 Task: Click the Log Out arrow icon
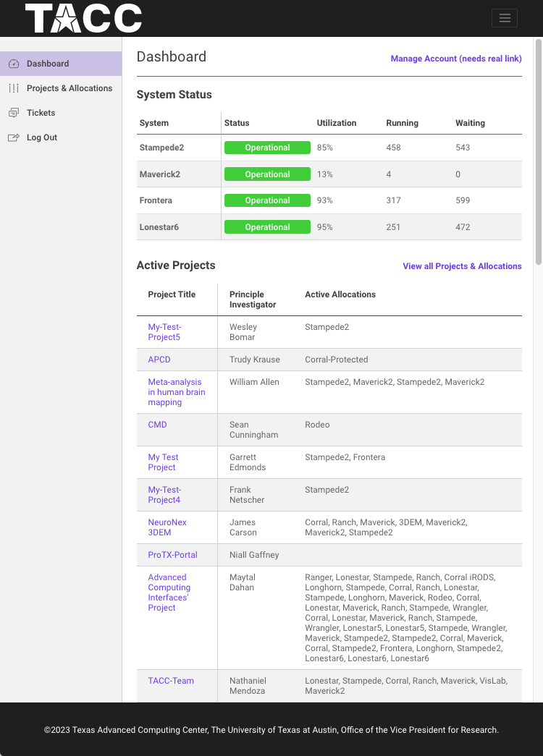point(14,137)
